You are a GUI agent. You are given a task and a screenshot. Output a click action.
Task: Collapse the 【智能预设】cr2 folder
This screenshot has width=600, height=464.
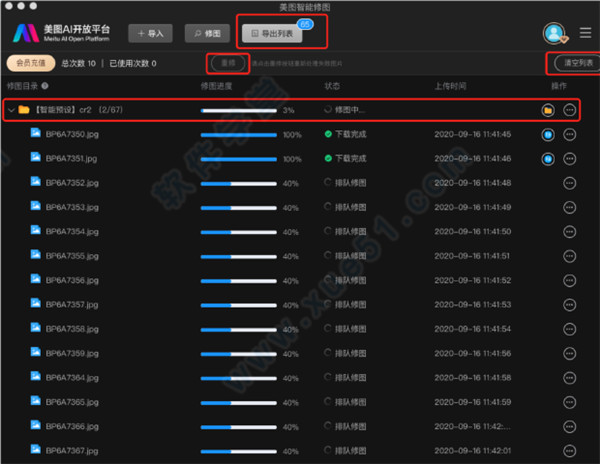pyautogui.click(x=11, y=110)
